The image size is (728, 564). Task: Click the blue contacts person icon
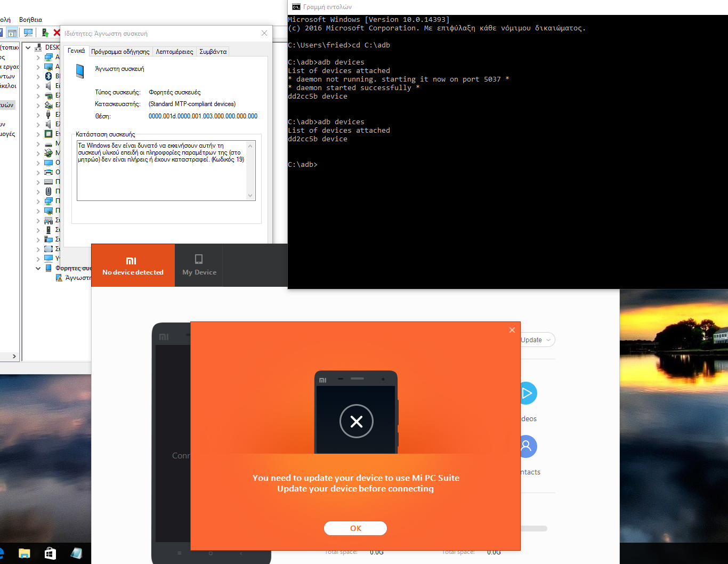pyautogui.click(x=527, y=446)
